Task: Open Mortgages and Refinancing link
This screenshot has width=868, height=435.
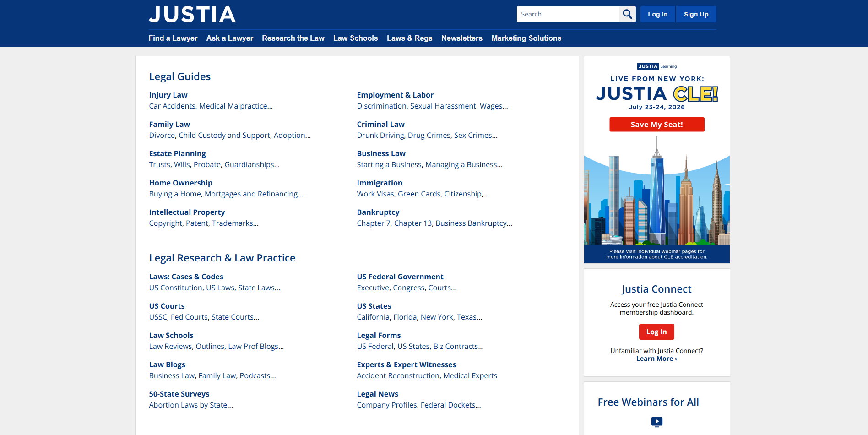Action: (x=251, y=194)
